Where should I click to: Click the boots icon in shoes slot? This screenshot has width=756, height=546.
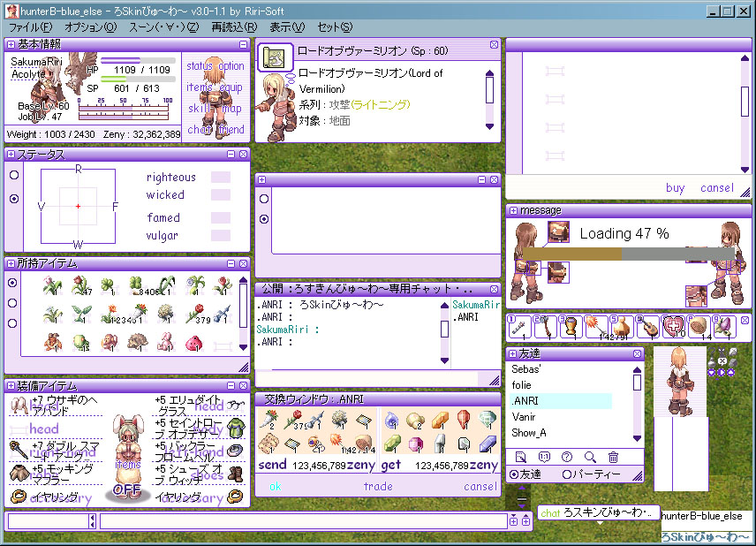pos(236,474)
